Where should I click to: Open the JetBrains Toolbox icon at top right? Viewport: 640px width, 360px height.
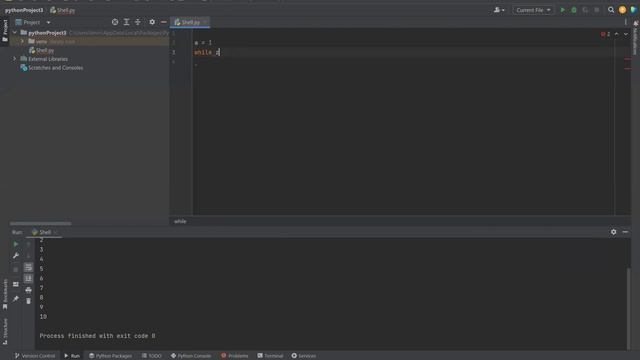(634, 10)
